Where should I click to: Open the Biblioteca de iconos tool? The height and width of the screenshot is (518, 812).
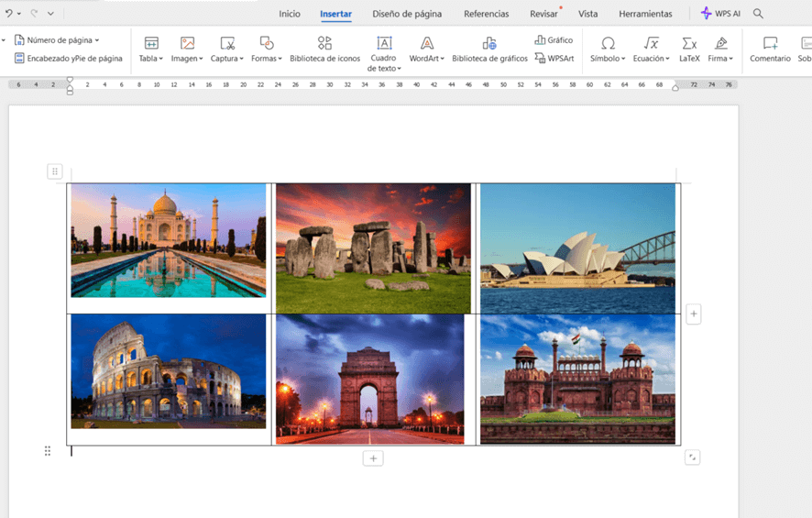[x=324, y=50]
